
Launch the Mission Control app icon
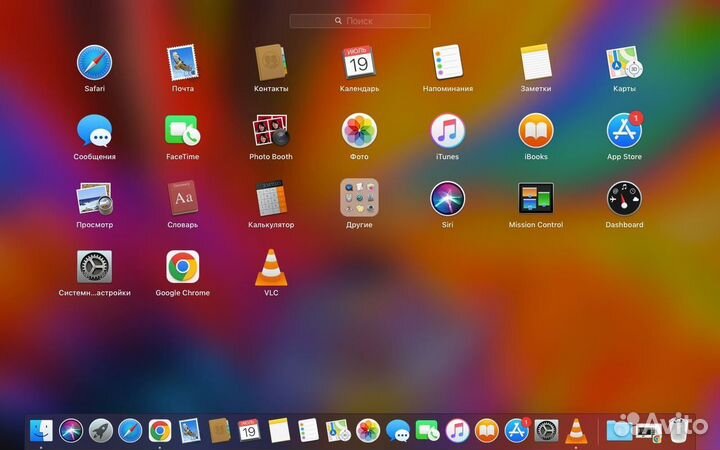click(x=536, y=198)
